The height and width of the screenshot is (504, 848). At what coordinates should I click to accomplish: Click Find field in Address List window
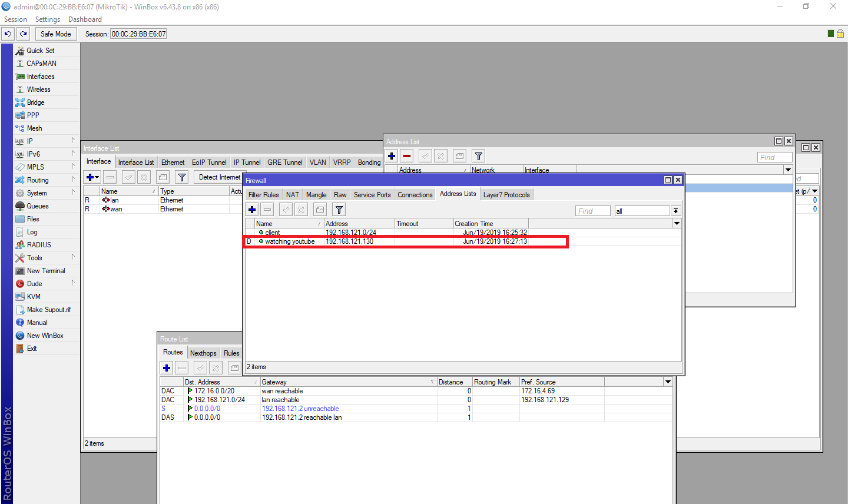(775, 157)
